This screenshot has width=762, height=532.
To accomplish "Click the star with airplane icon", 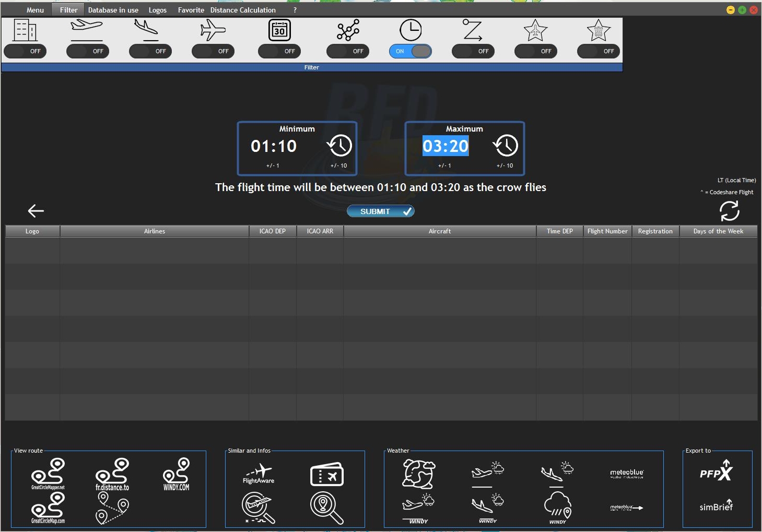I will click(x=535, y=30).
